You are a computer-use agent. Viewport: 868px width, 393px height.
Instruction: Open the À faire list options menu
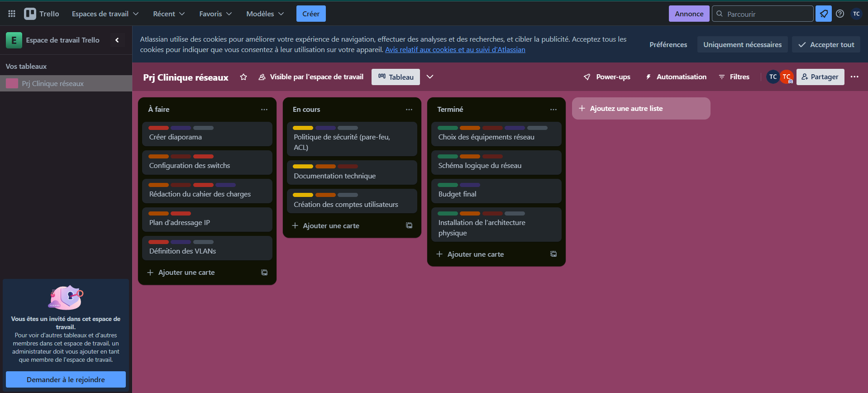[264, 110]
